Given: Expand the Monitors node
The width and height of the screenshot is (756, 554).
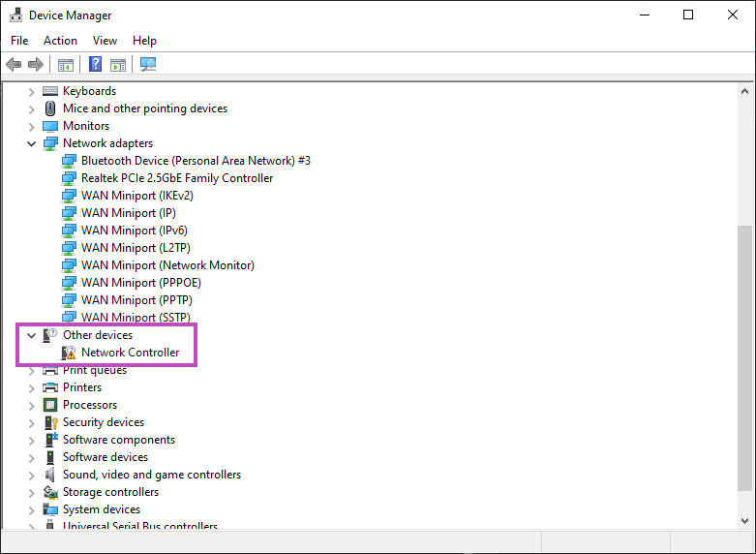Looking at the screenshot, I should tap(31, 127).
